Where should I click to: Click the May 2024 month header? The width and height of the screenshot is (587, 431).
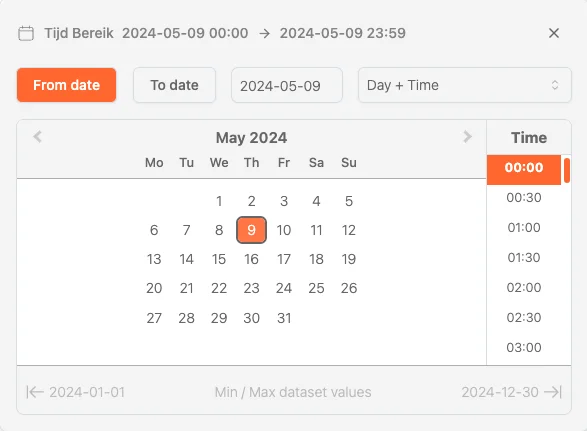click(251, 137)
